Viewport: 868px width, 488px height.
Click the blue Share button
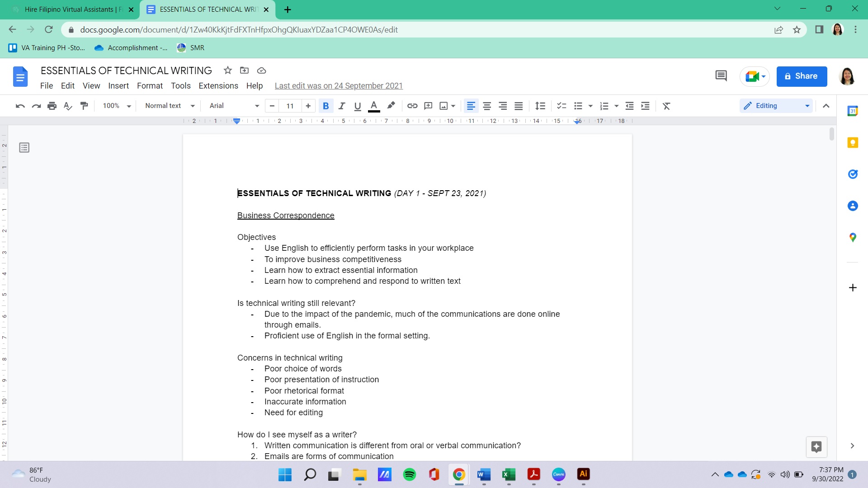coord(802,76)
